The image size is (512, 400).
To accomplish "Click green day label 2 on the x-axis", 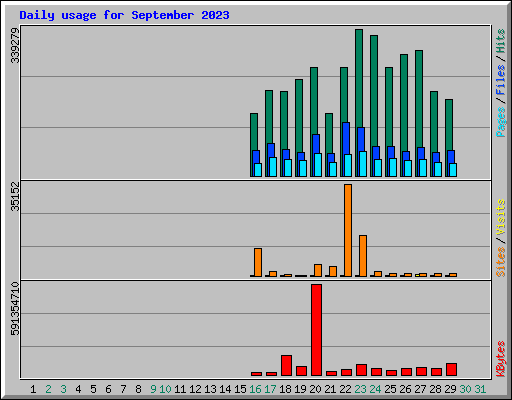I will 48,389.
